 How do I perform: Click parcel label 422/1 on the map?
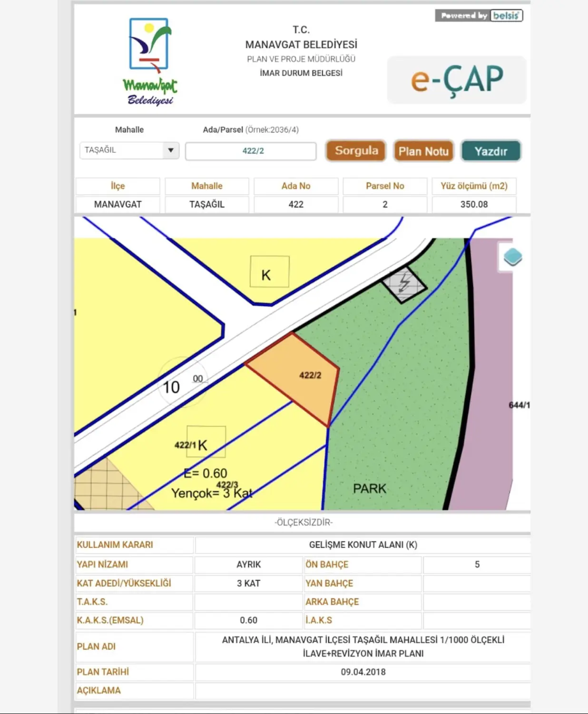click(x=185, y=445)
